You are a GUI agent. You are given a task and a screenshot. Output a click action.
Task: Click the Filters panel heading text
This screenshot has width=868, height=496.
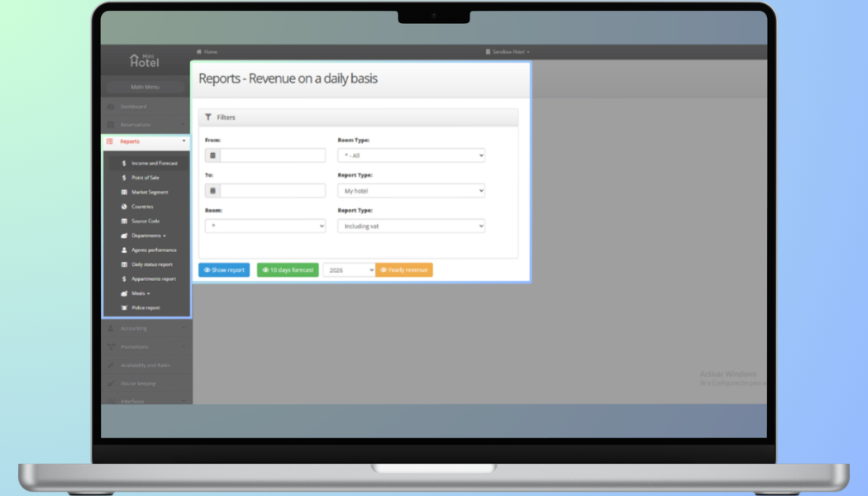click(226, 117)
